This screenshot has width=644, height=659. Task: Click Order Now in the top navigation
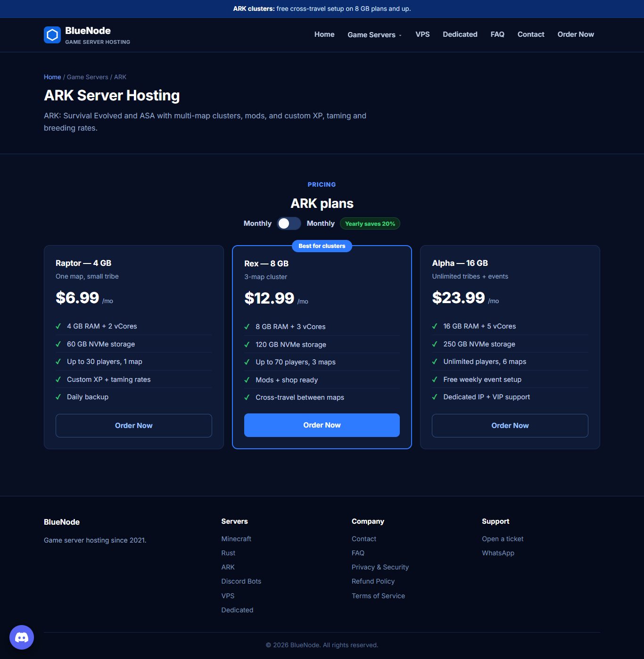[576, 34]
